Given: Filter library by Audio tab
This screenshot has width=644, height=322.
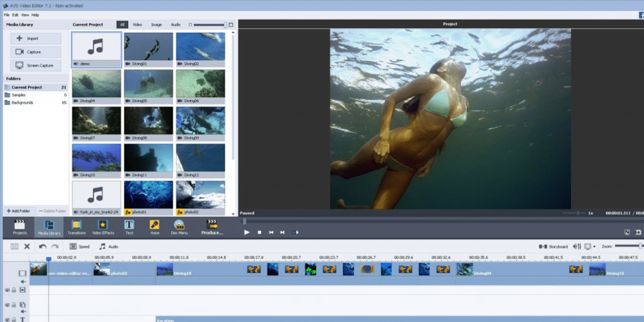Looking at the screenshot, I should tap(176, 25).
